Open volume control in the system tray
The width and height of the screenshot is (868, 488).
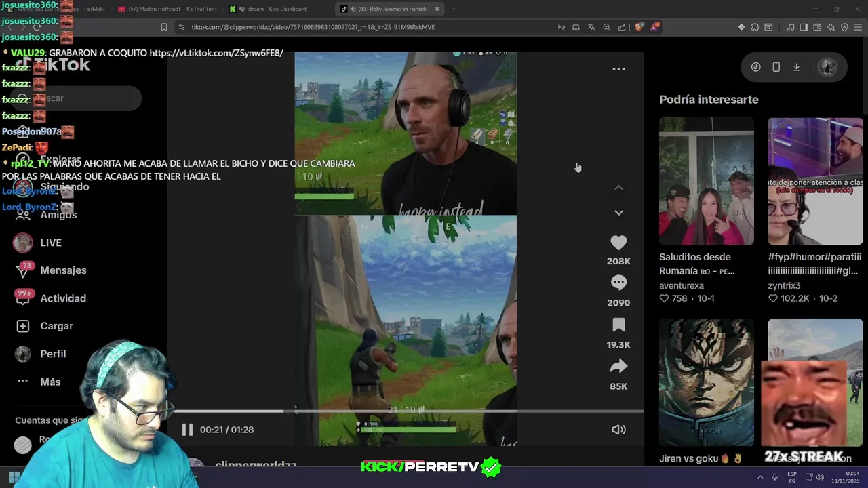click(x=819, y=477)
